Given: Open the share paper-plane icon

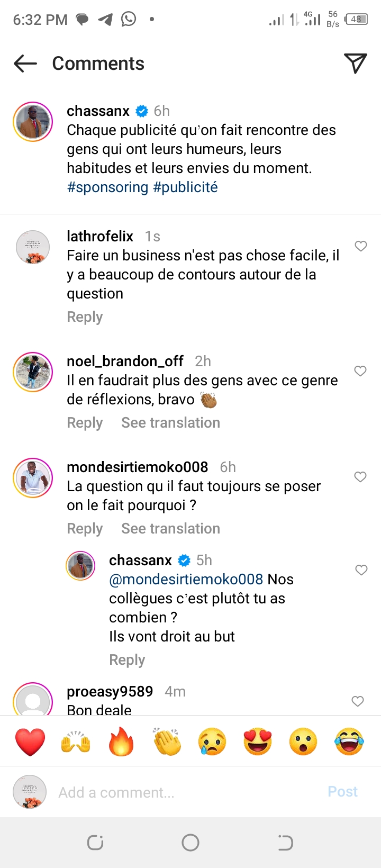Looking at the screenshot, I should tap(355, 64).
